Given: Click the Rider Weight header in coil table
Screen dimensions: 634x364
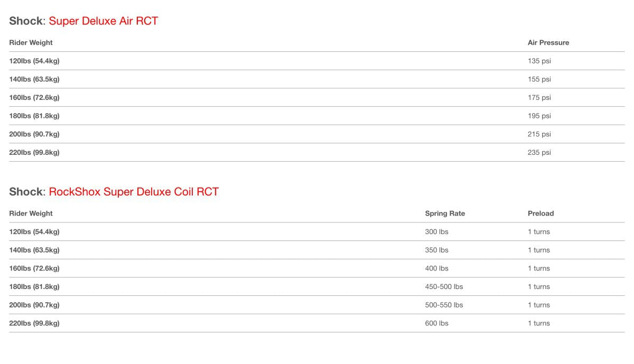Looking at the screenshot, I should (x=31, y=213).
